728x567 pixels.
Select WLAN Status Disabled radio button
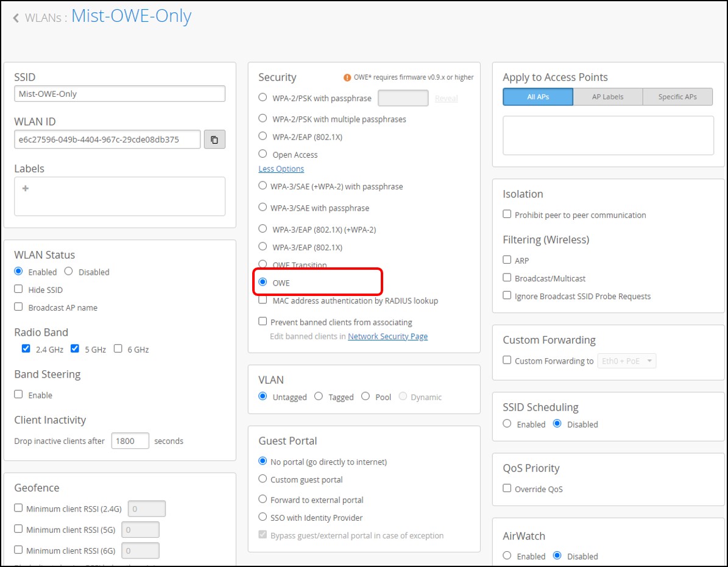69,271
